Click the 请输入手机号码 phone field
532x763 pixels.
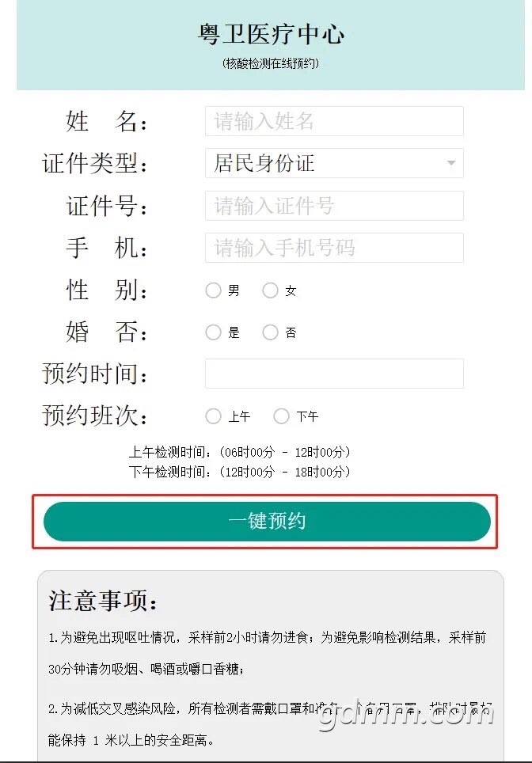coord(334,248)
